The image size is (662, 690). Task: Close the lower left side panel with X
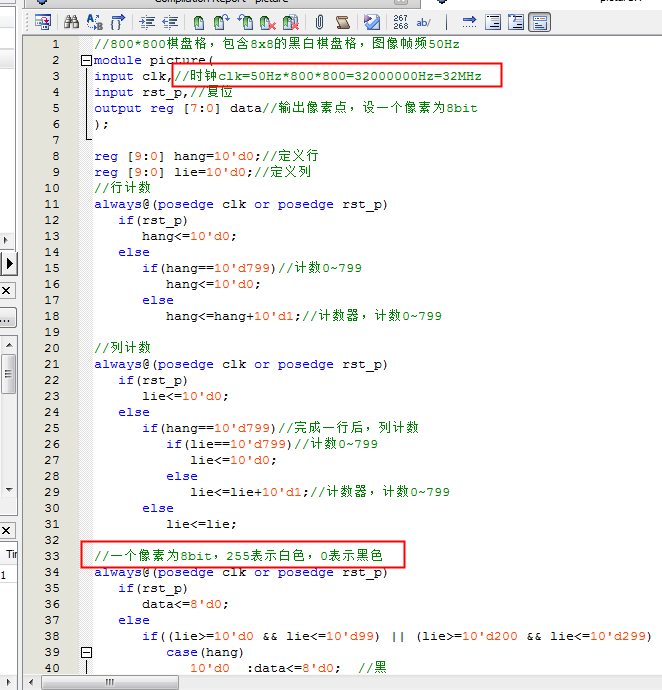(x=6, y=530)
